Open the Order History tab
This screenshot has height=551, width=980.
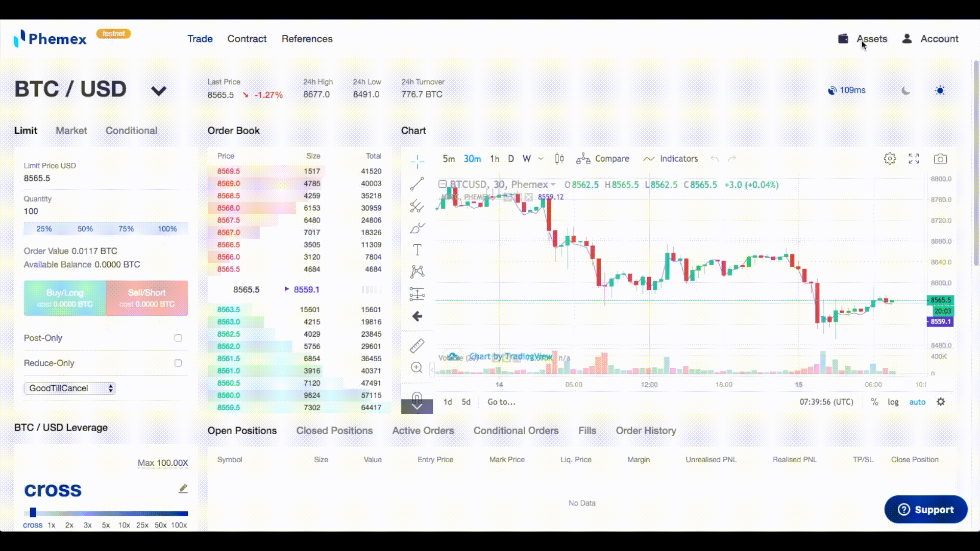pyautogui.click(x=646, y=431)
